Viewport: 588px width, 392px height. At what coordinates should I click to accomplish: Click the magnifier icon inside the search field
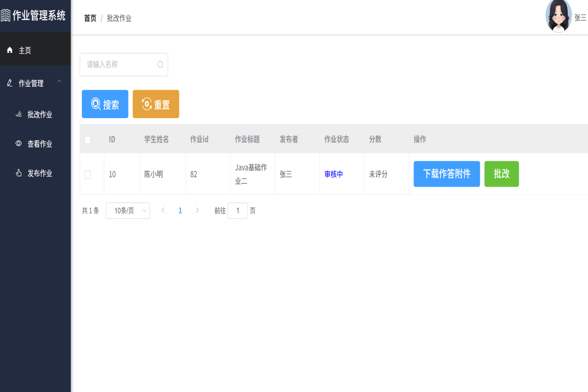[x=160, y=65]
